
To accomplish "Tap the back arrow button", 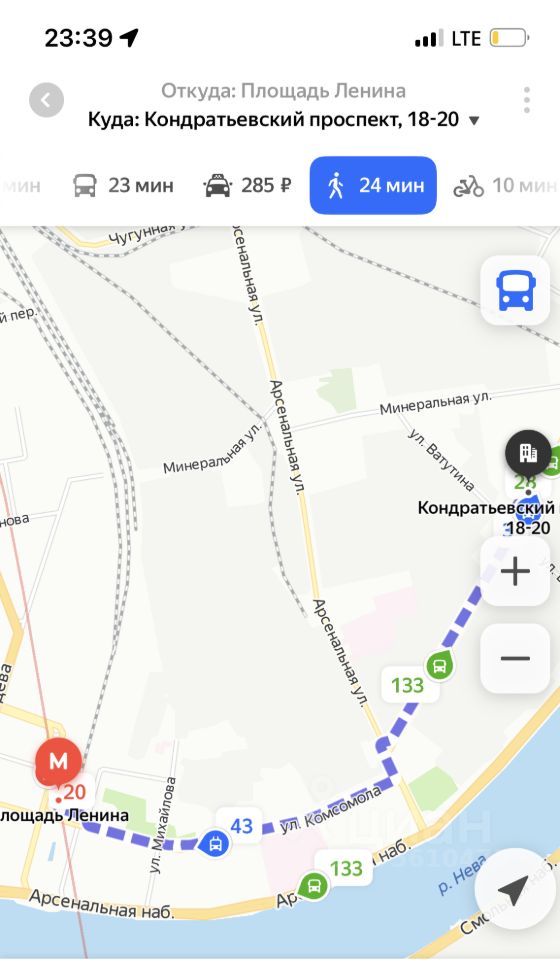I will (x=47, y=100).
